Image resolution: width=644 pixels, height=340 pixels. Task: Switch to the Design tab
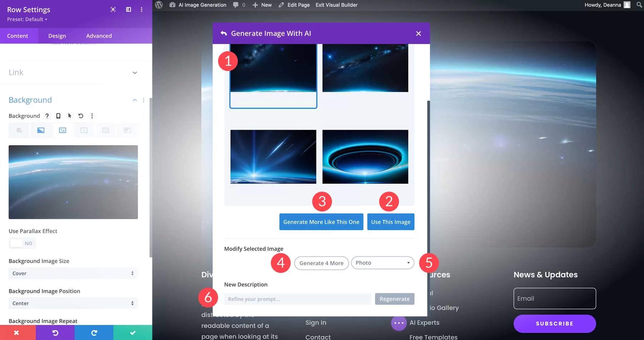pyautogui.click(x=57, y=36)
